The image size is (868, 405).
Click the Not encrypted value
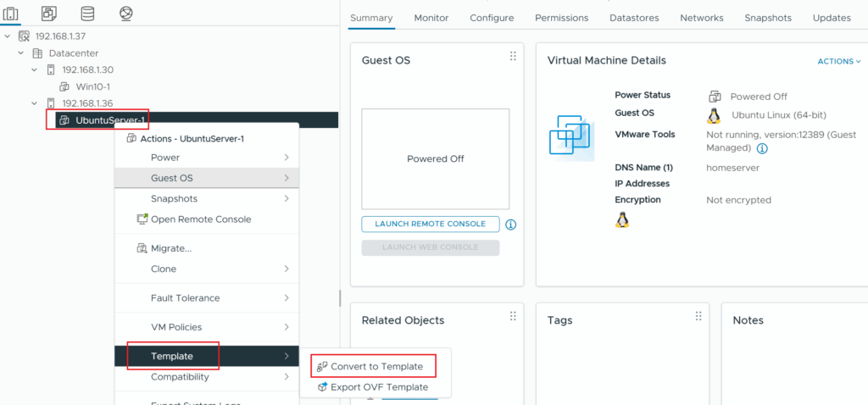738,200
